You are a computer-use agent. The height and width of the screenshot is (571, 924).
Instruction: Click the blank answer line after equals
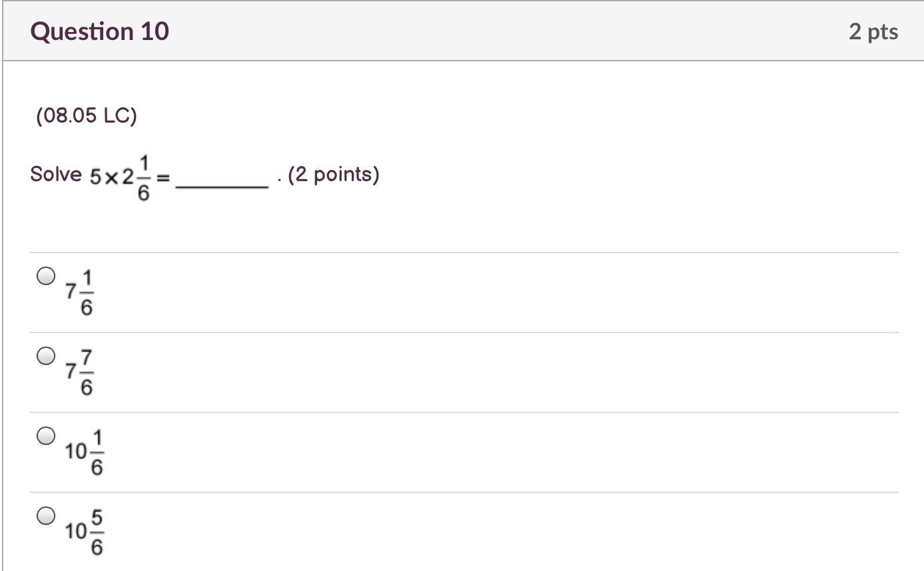[222, 187]
